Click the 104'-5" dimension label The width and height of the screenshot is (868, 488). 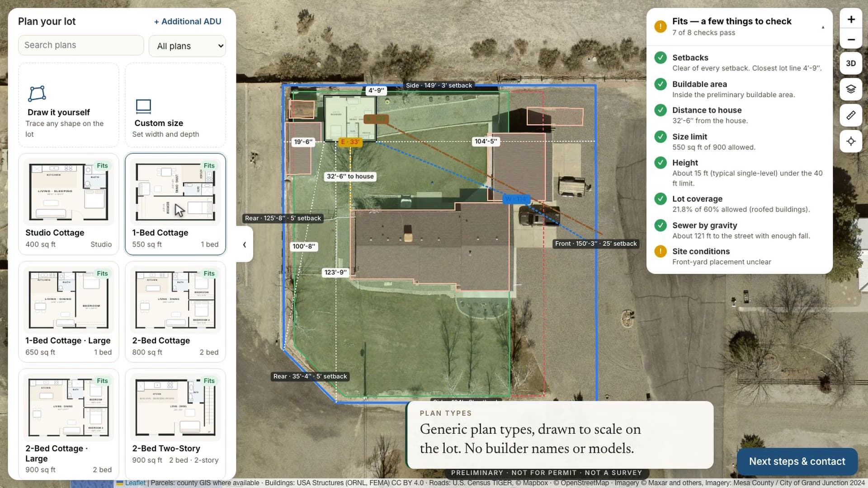pos(486,141)
